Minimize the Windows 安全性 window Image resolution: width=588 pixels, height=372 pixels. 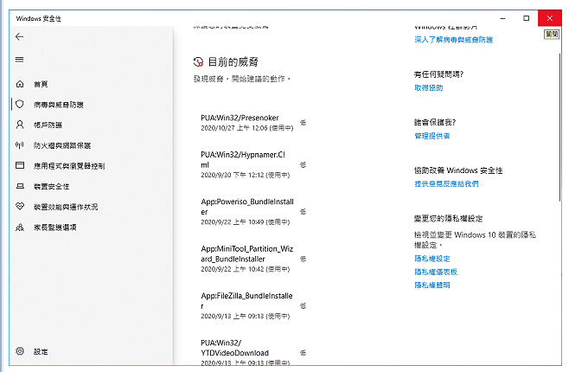[x=503, y=18]
